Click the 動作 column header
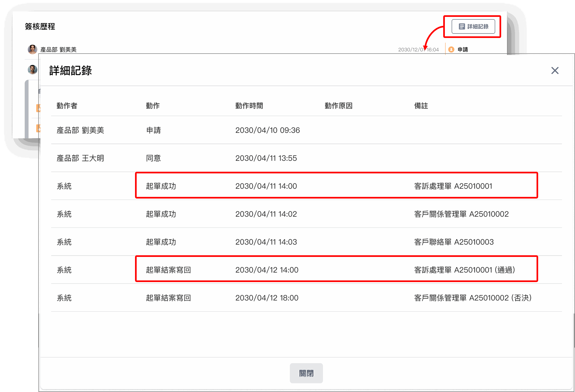Screen dimensions: 575x392 coord(153,106)
